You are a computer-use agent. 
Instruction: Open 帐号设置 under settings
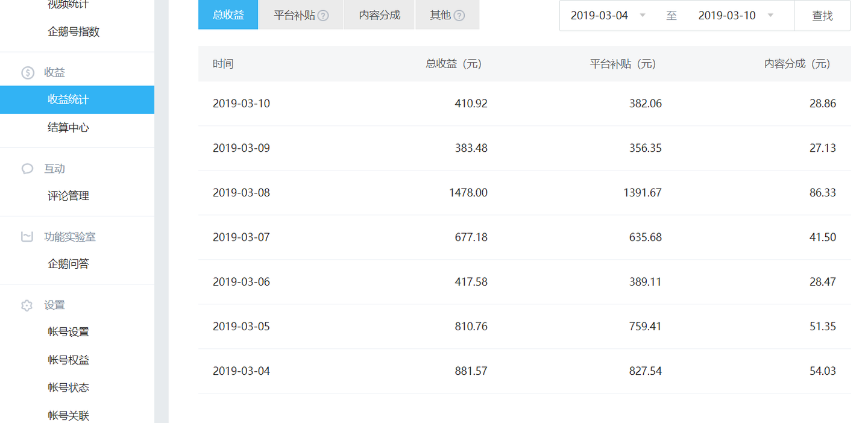(x=68, y=332)
